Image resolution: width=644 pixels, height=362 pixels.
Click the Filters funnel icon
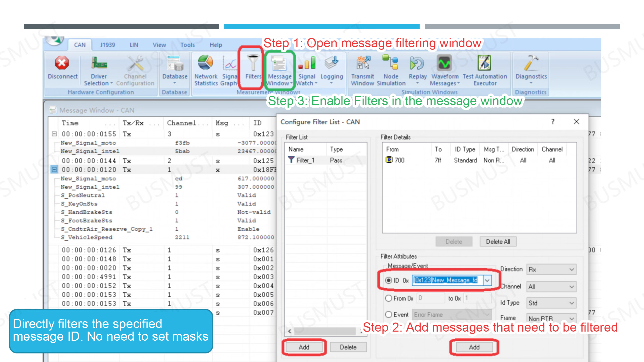click(x=253, y=63)
